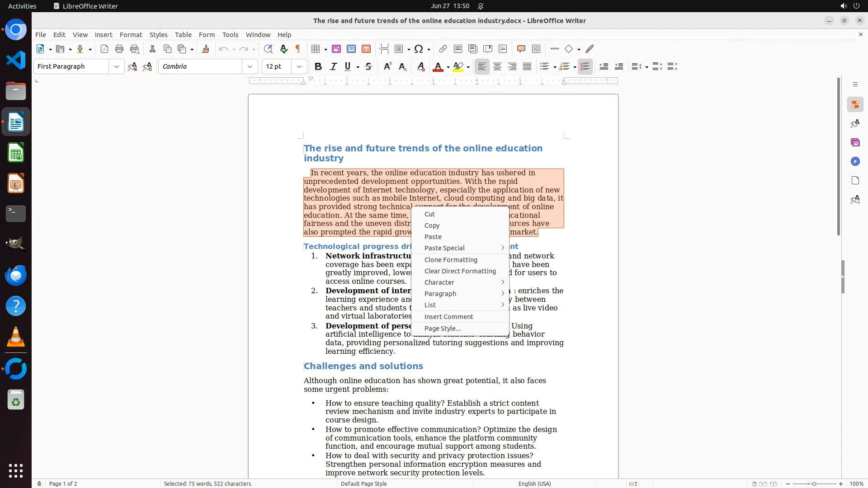Expand the paragraph style dropdown
Image resolution: width=868 pixels, height=488 pixels.
(116, 66)
